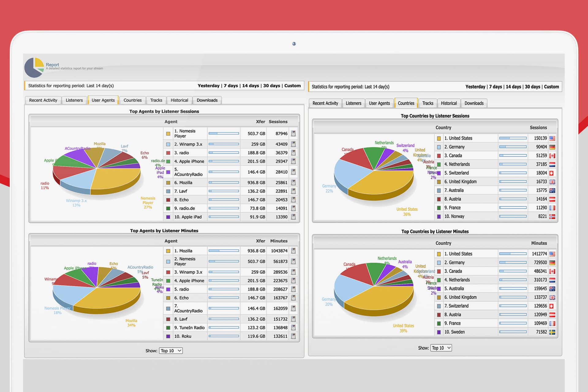Screen dimensions: 588x392
Task: Click the Report pie chart logo
Action: pos(34,68)
